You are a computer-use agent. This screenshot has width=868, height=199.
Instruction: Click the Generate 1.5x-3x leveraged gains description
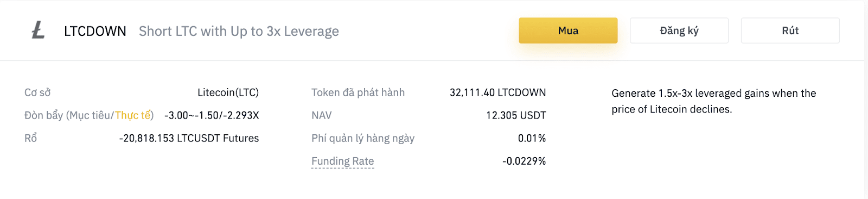pos(713,101)
